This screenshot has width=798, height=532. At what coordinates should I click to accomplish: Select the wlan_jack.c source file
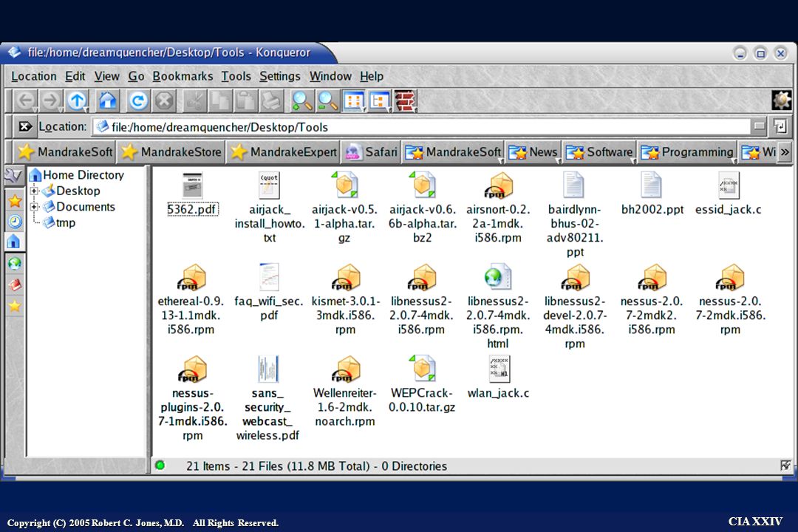498,378
